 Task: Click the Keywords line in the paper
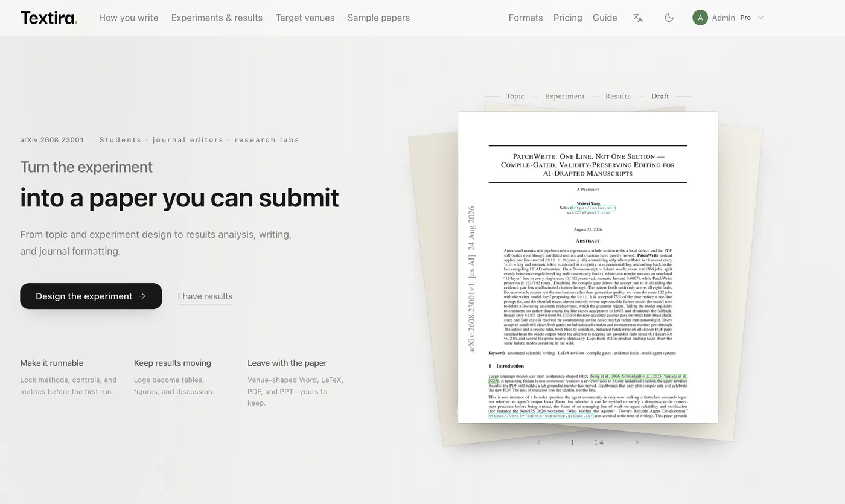pyautogui.click(x=582, y=353)
